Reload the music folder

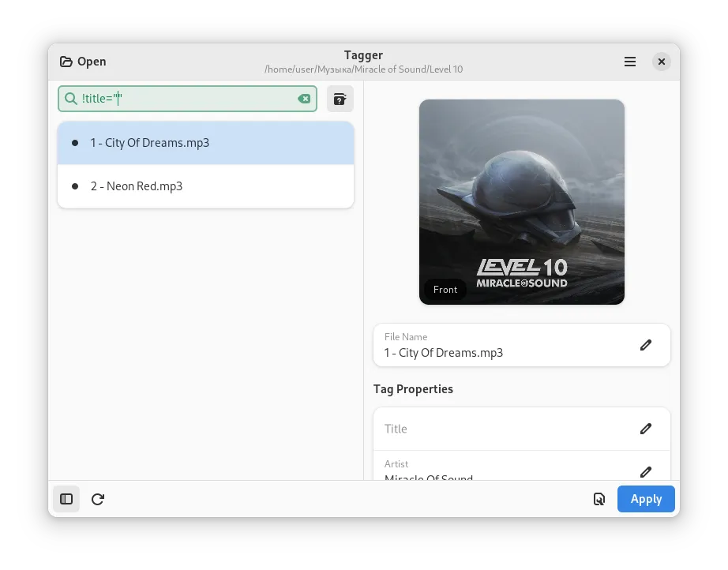98,499
